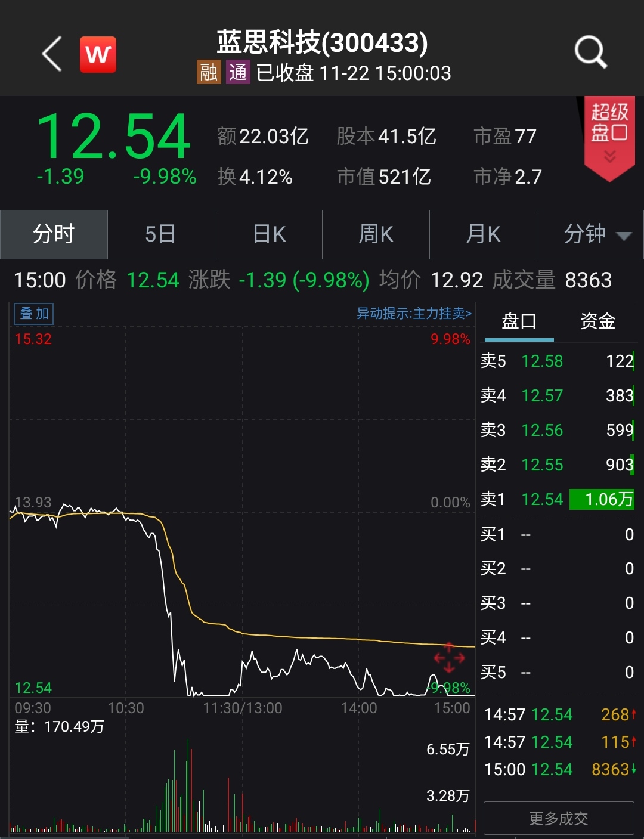Tap the 融 margin trading badge
The height and width of the screenshot is (839, 644).
pyautogui.click(x=208, y=73)
